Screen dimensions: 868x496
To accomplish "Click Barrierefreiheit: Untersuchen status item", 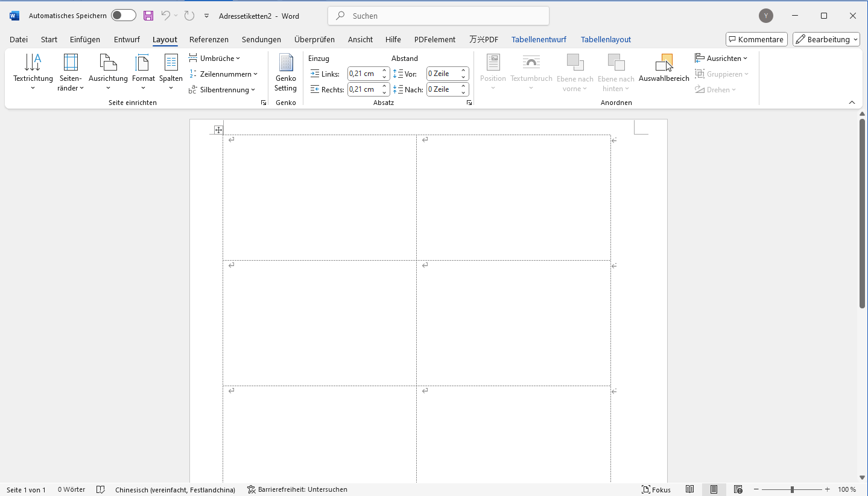I will click(297, 489).
